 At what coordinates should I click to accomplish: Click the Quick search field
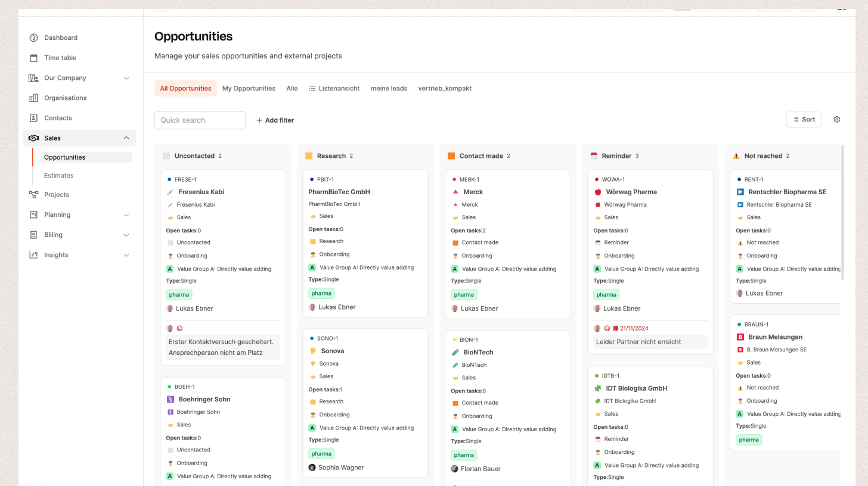[x=200, y=120]
